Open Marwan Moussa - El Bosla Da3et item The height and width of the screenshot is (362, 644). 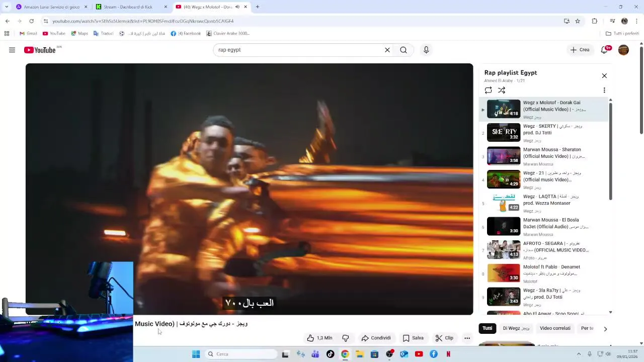coord(543,227)
